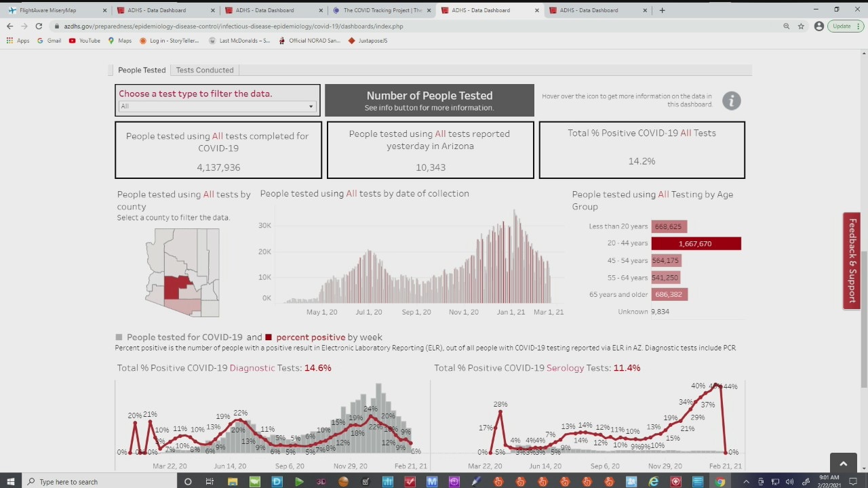Open new browser tab with plus icon
The width and height of the screenshot is (868, 488).
(x=662, y=10)
